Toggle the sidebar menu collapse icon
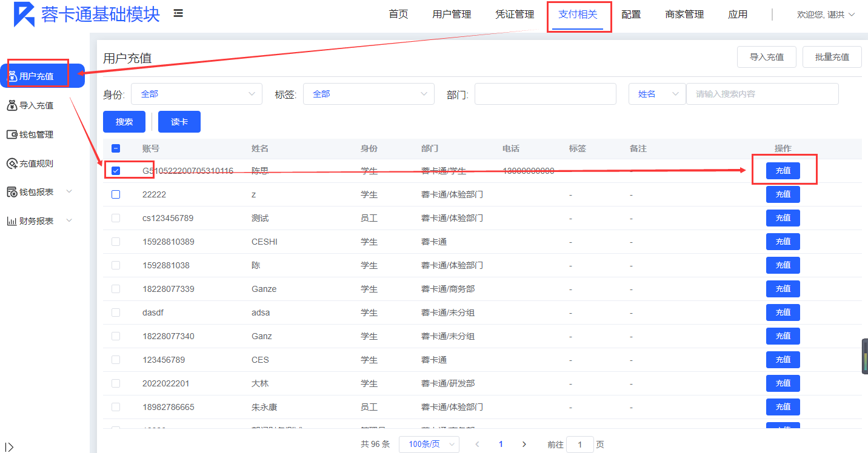This screenshot has width=868, height=453. click(x=178, y=13)
